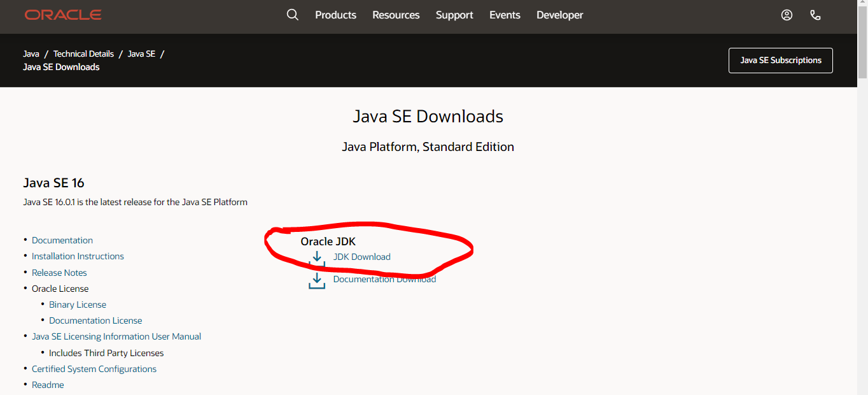
Task: Open the search magnifier icon
Action: coord(292,14)
